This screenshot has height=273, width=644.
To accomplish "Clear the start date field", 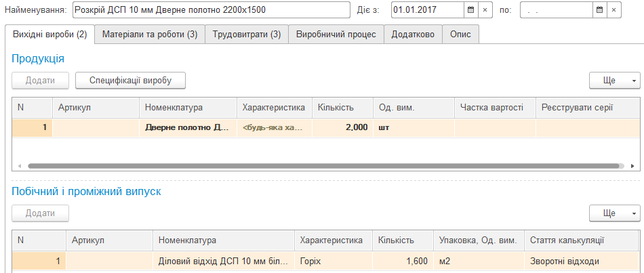I will point(485,10).
